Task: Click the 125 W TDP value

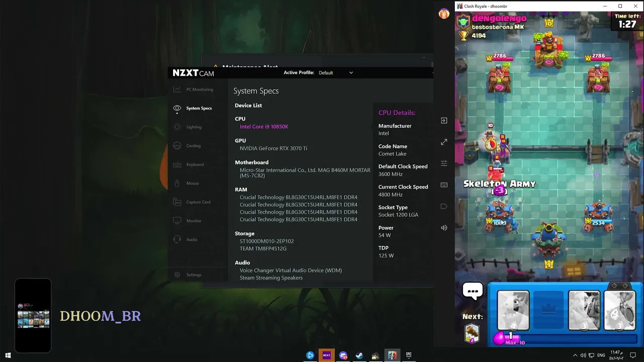Action: click(x=386, y=255)
